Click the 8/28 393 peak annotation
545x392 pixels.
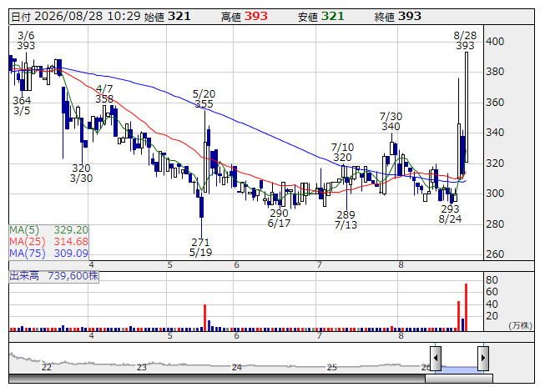[465, 40]
